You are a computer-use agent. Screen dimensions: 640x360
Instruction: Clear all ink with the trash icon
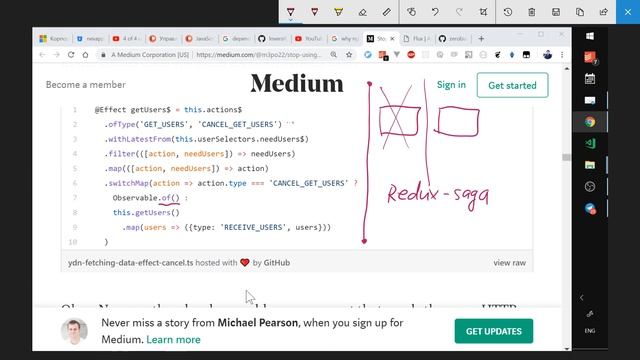[531, 12]
